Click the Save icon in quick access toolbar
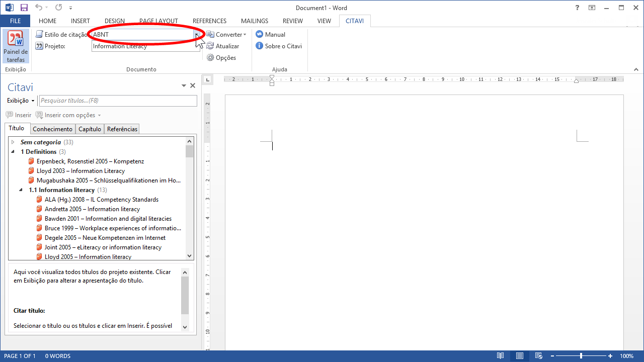644x362 pixels. pyautogui.click(x=24, y=8)
